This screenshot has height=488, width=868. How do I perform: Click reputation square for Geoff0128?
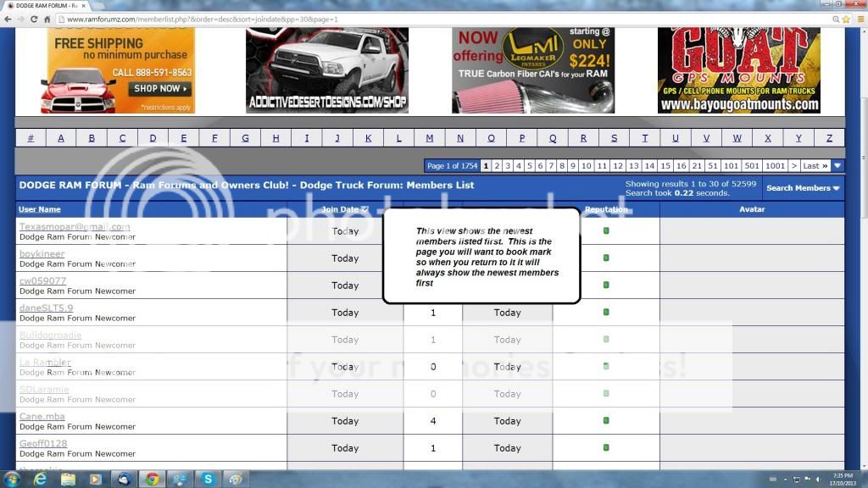click(606, 447)
